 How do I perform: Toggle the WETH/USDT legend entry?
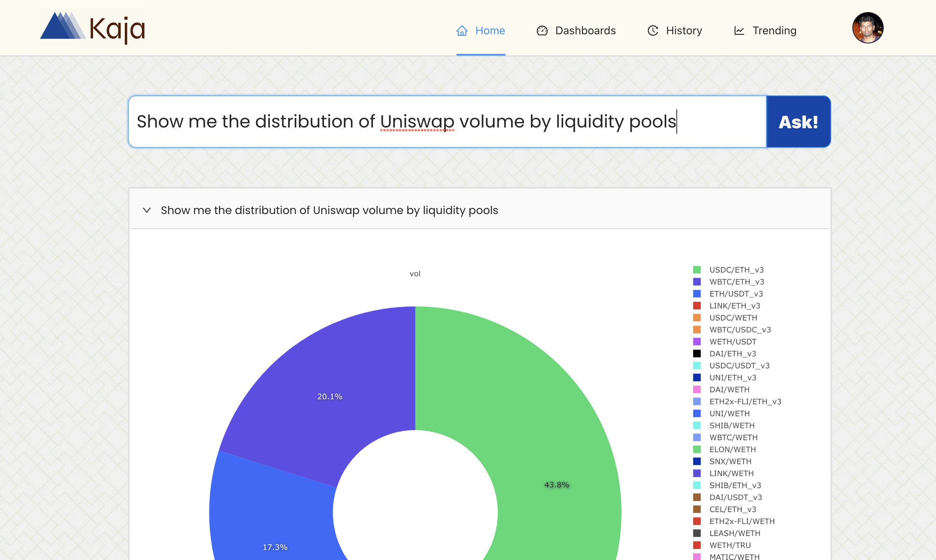tap(724, 342)
